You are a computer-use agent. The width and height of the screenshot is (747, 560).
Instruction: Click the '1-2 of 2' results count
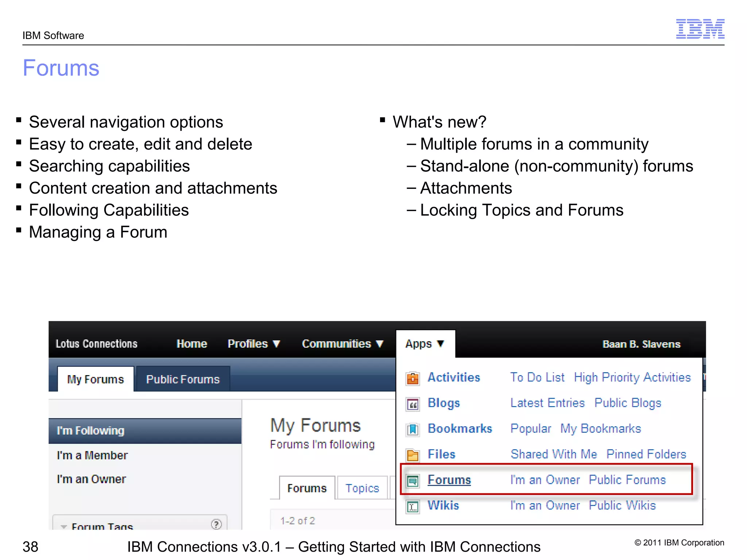point(298,521)
